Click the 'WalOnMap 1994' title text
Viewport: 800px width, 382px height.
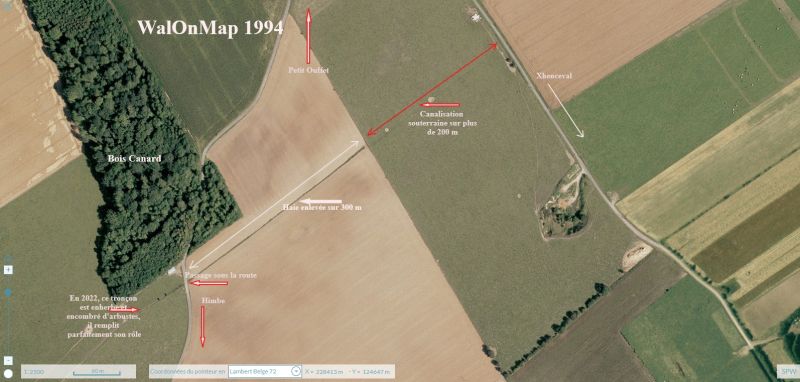[x=210, y=28]
